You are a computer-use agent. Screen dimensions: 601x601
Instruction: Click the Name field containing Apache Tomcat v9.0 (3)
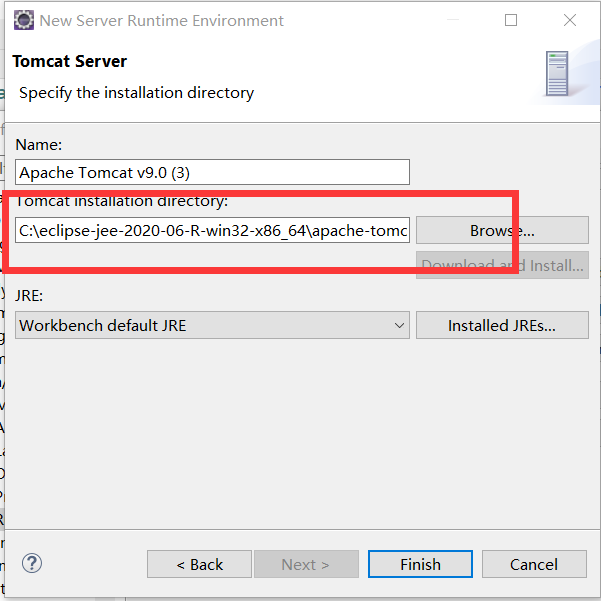click(212, 172)
